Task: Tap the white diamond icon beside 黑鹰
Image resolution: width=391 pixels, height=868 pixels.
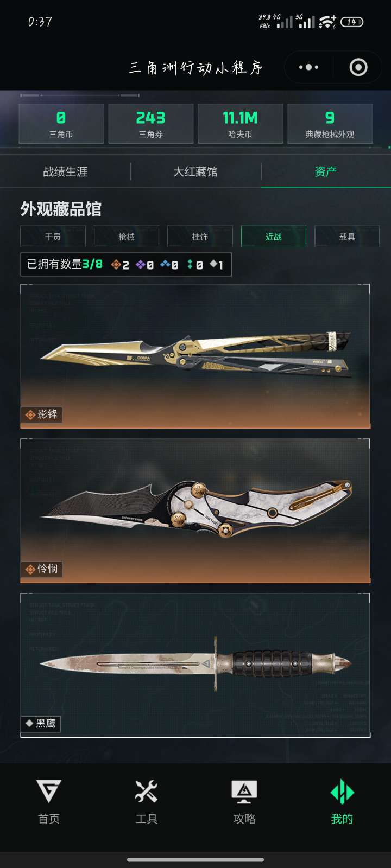Action: pos(29,723)
